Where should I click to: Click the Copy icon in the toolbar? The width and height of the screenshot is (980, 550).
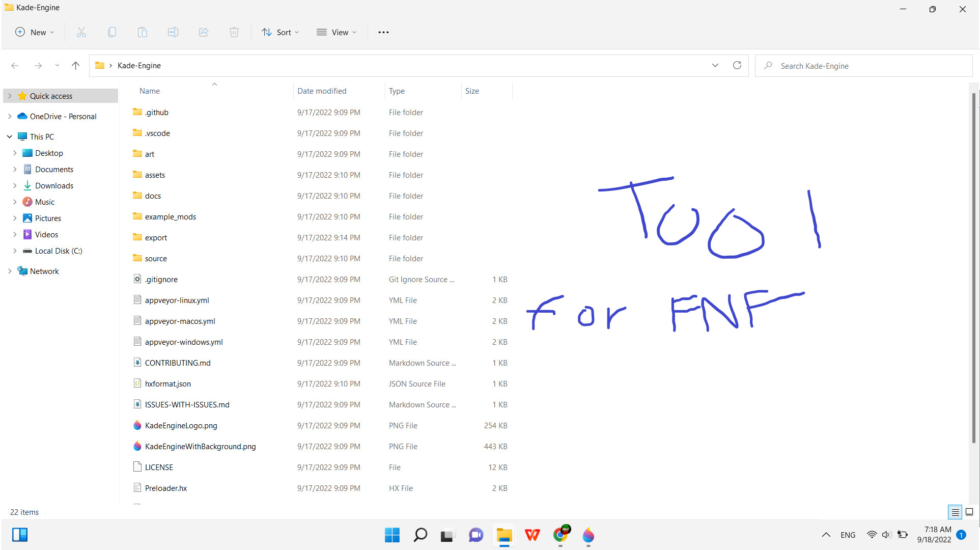(111, 32)
